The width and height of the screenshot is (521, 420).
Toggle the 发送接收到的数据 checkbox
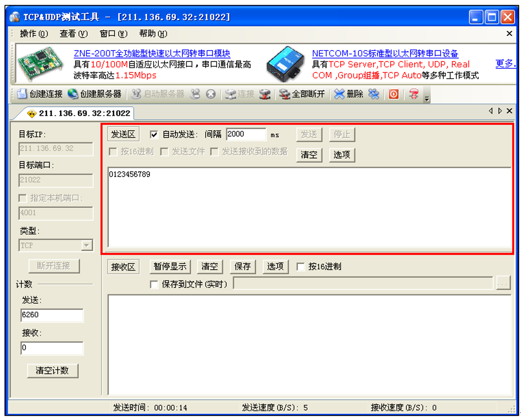pyautogui.click(x=214, y=152)
